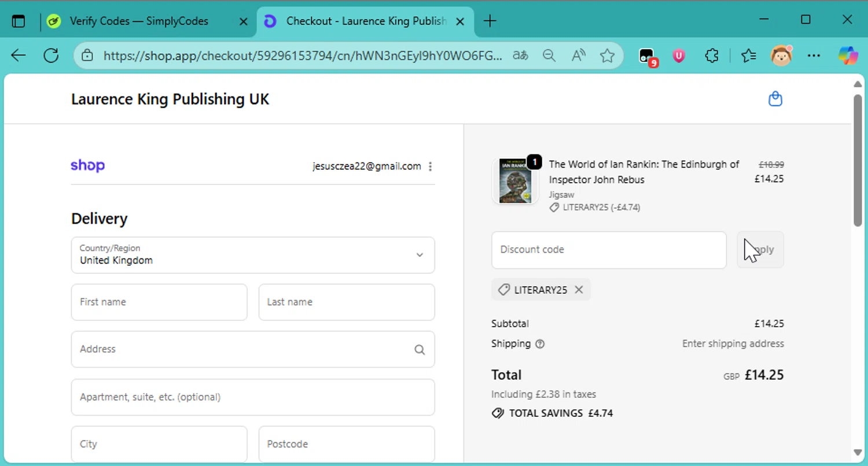The image size is (868, 466).
Task: Click the translate page icon
Action: (x=520, y=56)
